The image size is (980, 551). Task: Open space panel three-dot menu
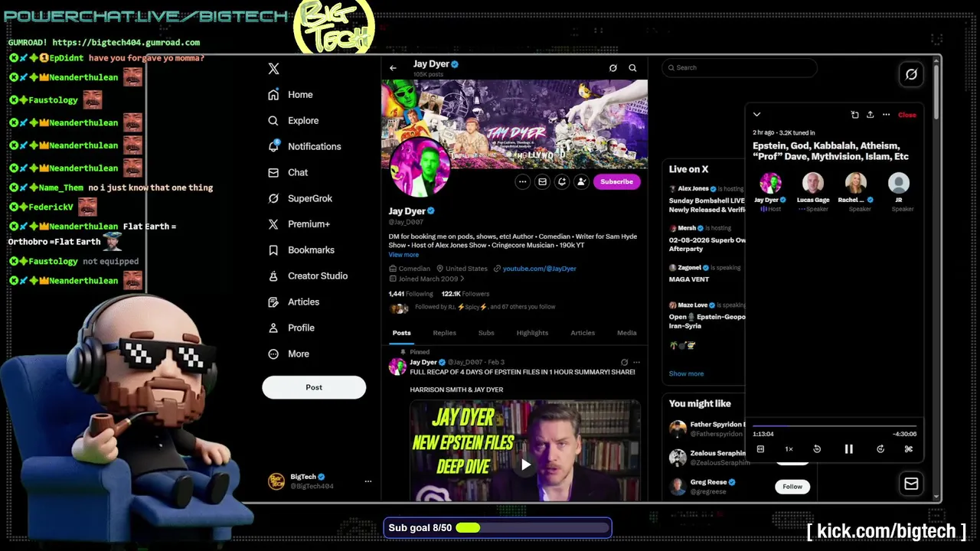tap(886, 115)
